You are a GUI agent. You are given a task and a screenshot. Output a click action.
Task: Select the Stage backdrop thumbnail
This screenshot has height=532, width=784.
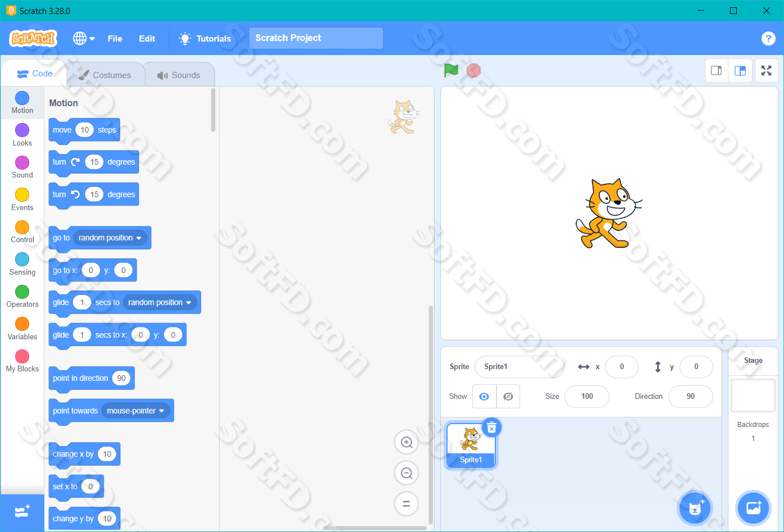[x=753, y=395]
